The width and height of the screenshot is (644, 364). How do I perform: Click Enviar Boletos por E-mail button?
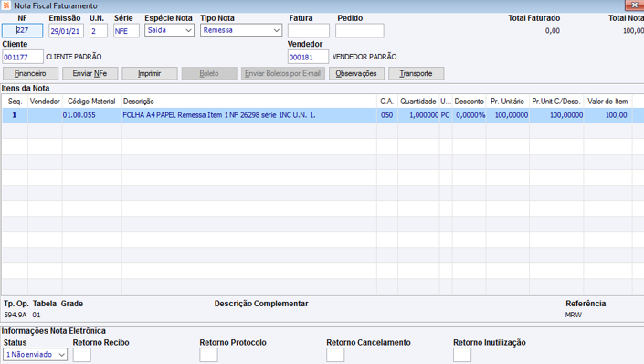point(283,73)
